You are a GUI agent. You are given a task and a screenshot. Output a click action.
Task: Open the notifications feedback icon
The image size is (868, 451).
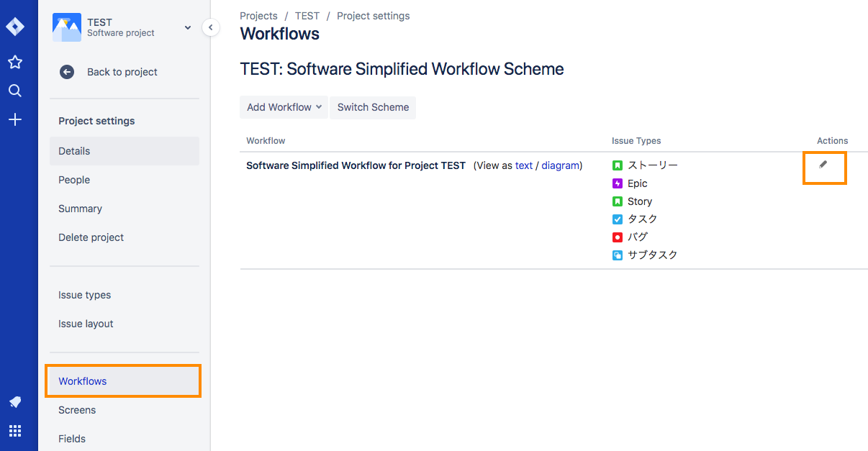[15, 402]
